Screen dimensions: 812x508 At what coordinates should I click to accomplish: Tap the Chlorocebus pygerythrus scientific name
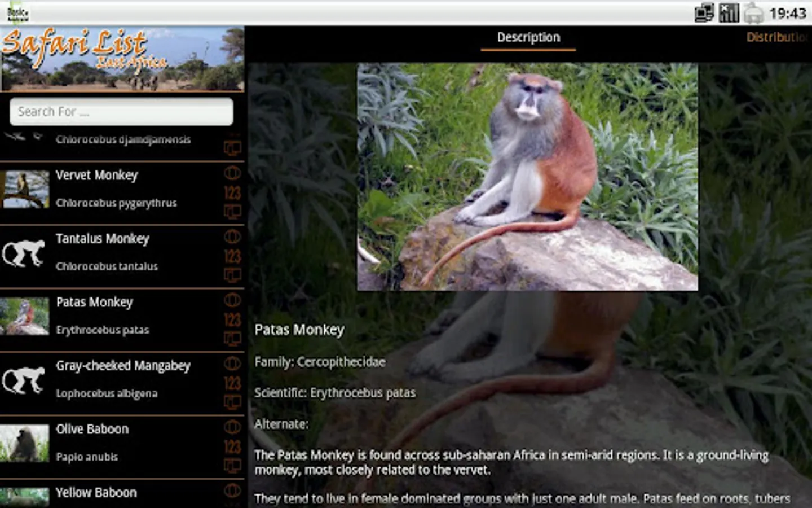point(116,203)
